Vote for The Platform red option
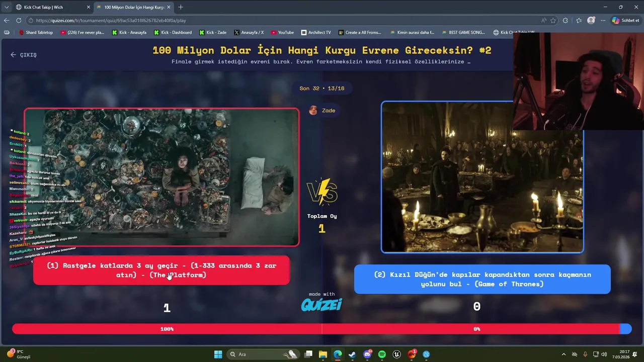644x362 pixels. coord(162,270)
